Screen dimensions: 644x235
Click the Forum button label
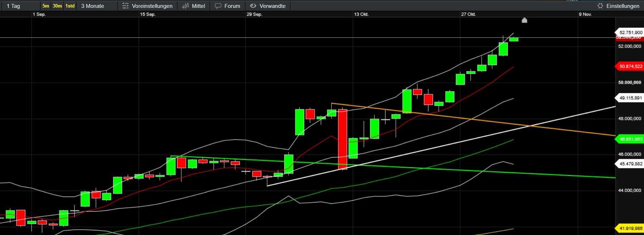coord(232,6)
